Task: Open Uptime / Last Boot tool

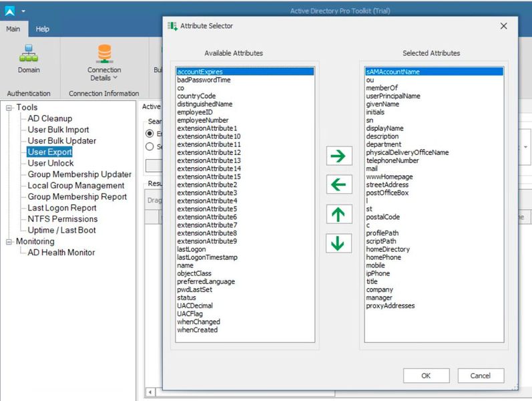Action: point(62,231)
